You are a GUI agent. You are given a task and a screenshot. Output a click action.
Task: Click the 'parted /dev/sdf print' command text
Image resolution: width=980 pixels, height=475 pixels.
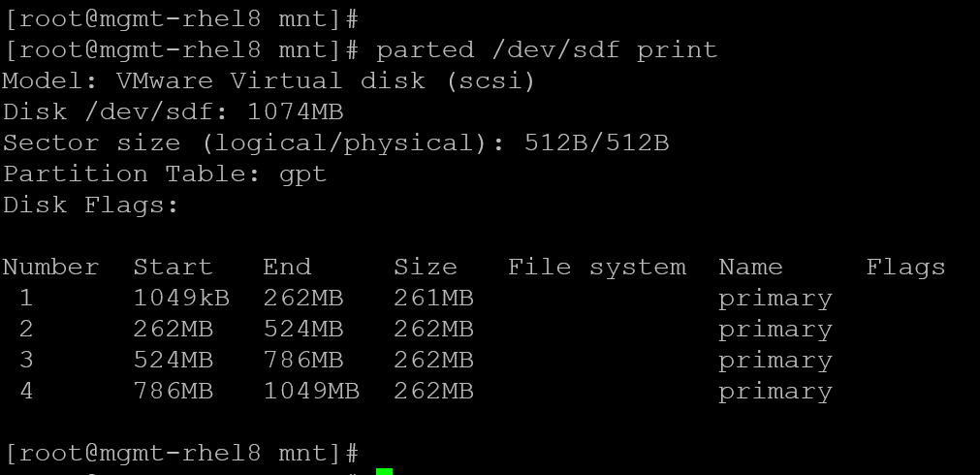coord(547,48)
